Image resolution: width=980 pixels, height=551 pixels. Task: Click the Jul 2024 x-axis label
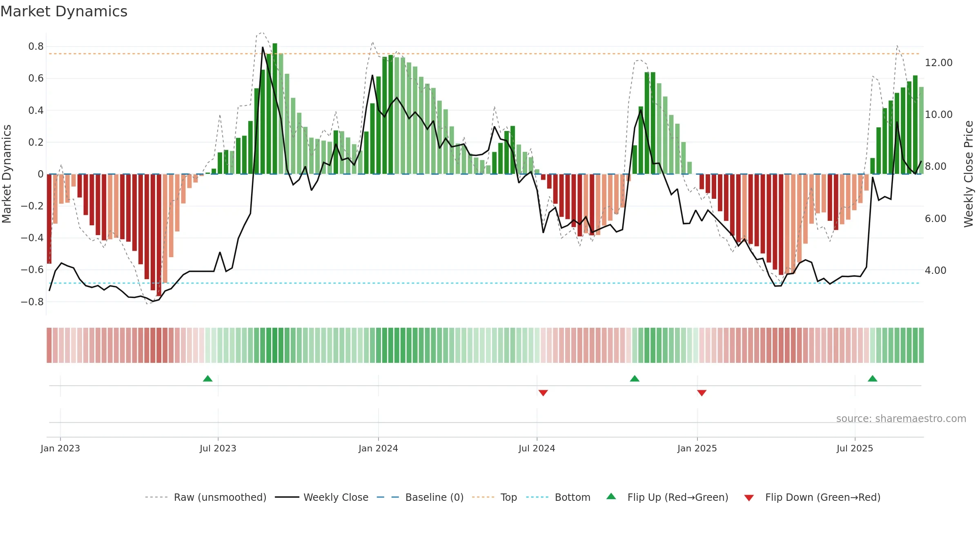(x=537, y=448)
